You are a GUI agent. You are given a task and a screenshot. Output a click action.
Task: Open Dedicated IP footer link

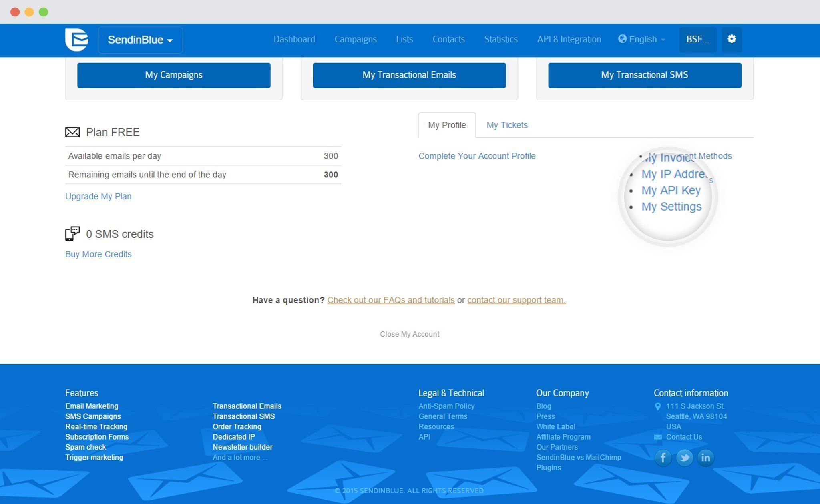pyautogui.click(x=234, y=437)
